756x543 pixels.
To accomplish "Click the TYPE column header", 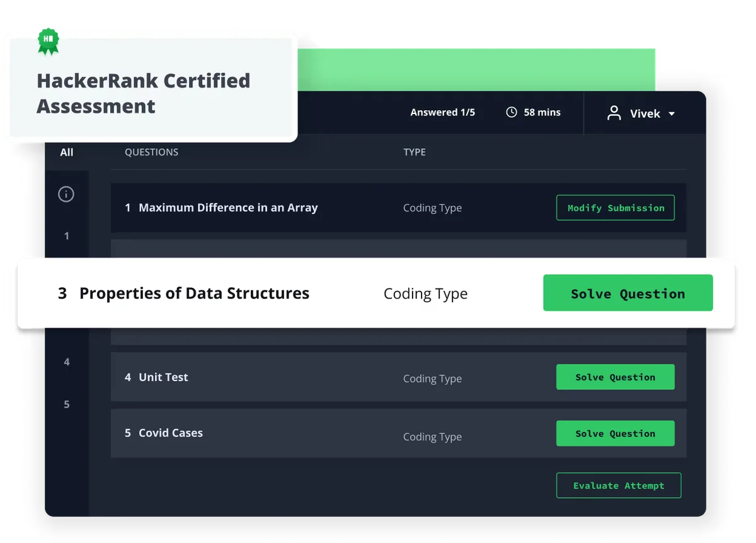I will (414, 152).
